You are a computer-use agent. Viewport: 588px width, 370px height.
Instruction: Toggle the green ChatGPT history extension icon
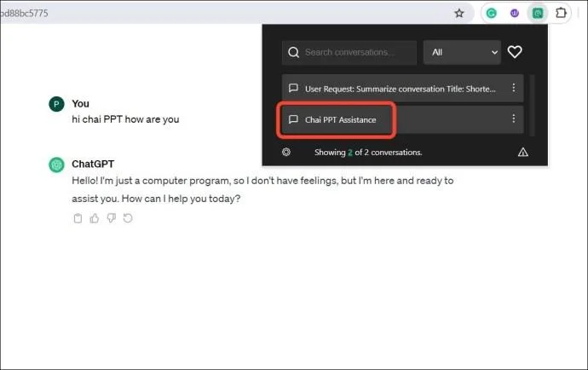(538, 14)
